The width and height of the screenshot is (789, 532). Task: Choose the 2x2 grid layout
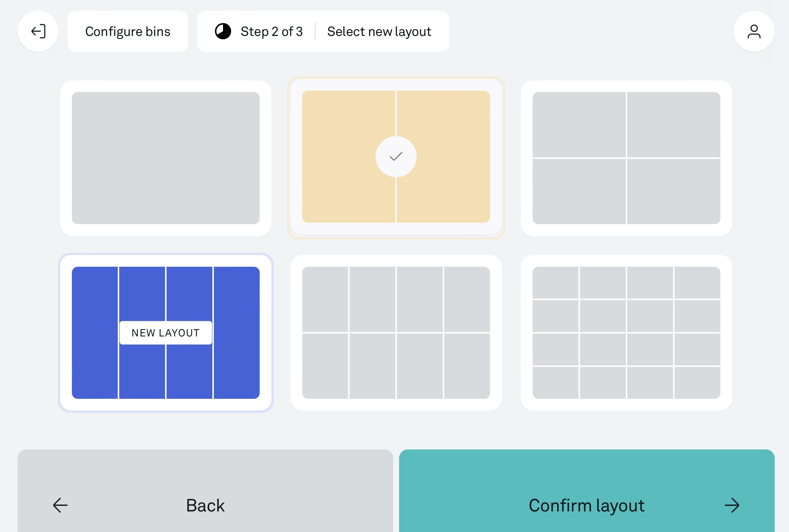[626, 158]
